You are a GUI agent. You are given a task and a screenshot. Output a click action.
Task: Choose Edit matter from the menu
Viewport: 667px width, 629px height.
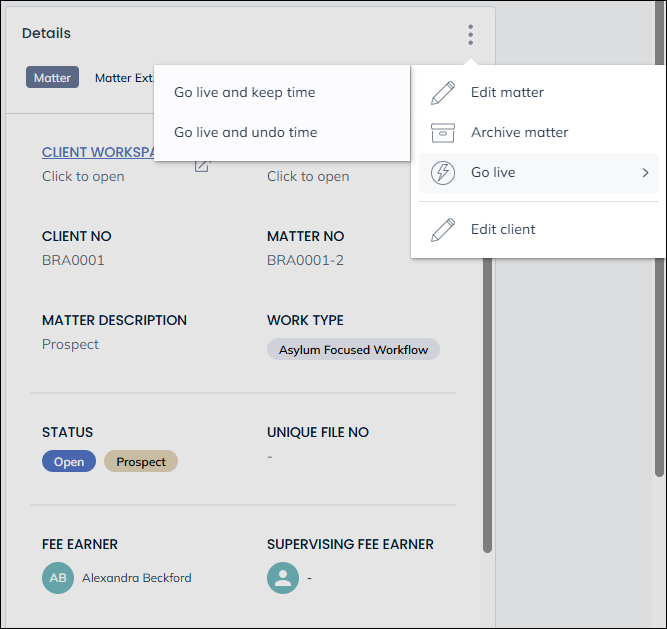[x=507, y=92]
